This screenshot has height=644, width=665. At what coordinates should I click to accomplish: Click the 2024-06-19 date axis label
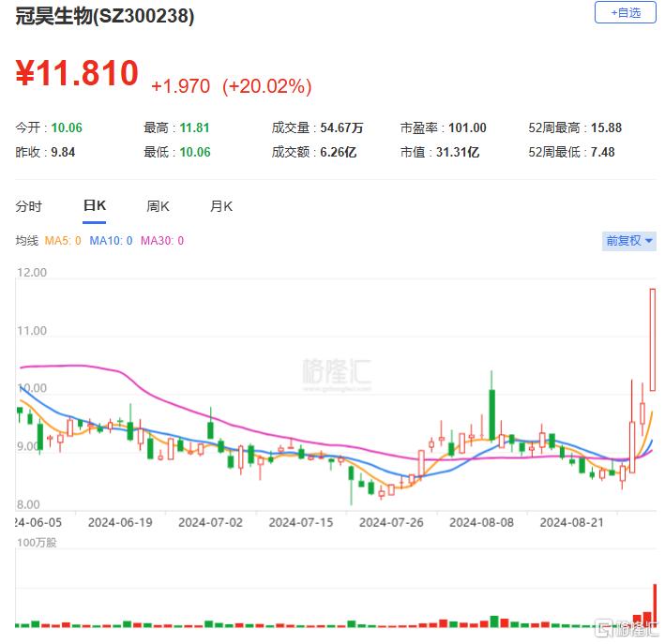(x=120, y=522)
